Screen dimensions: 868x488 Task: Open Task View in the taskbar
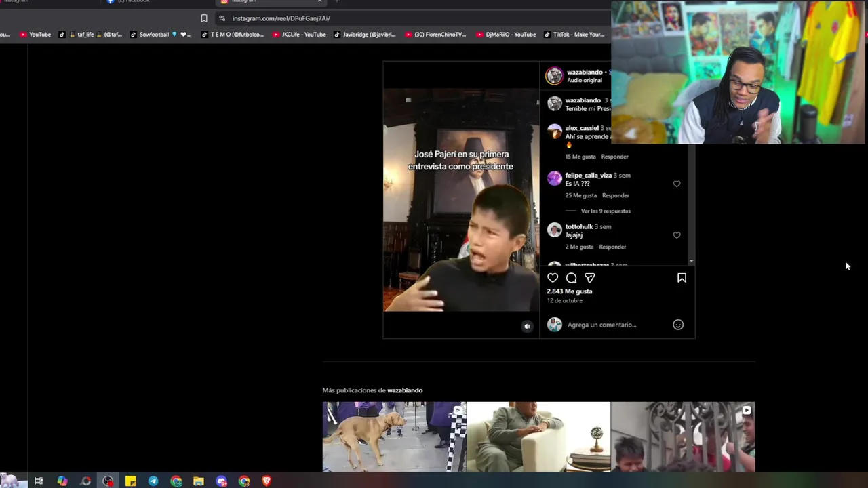(x=39, y=481)
